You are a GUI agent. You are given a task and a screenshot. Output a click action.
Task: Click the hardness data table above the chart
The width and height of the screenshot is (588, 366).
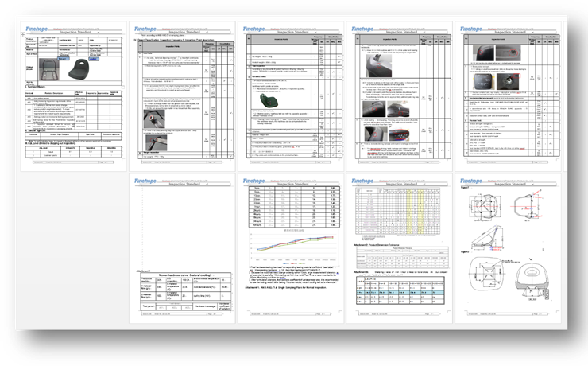[x=292, y=205]
